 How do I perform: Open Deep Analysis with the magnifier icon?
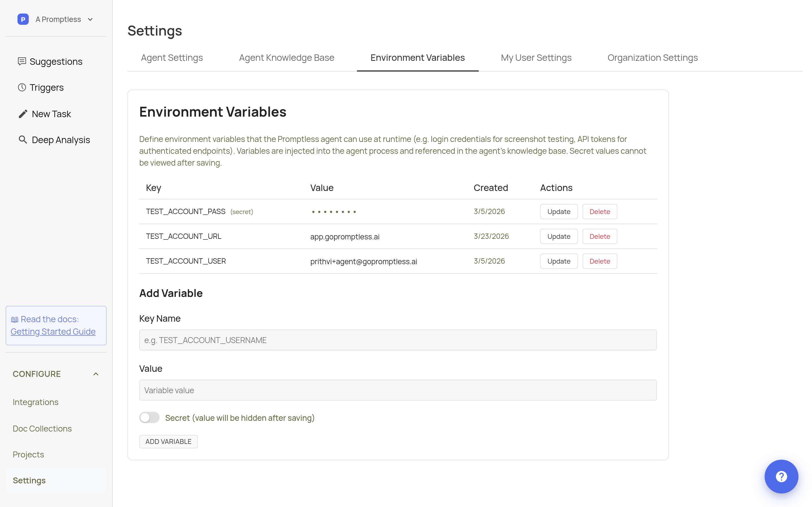23,139
